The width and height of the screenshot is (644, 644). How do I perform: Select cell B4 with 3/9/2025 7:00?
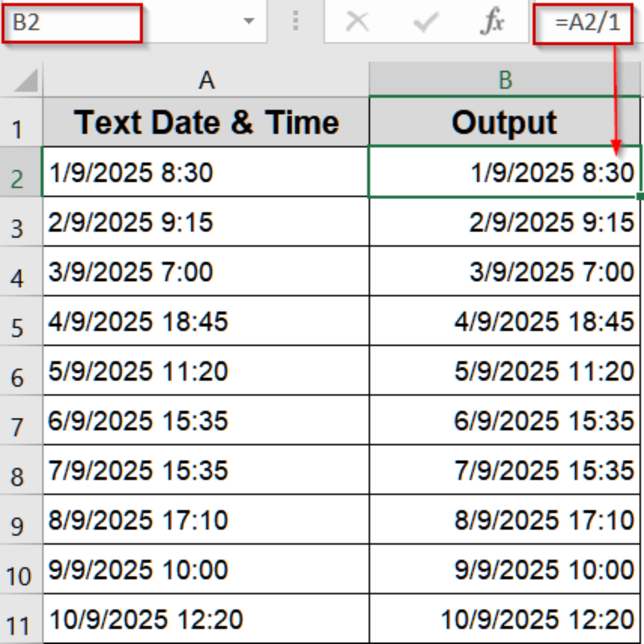pos(505,271)
